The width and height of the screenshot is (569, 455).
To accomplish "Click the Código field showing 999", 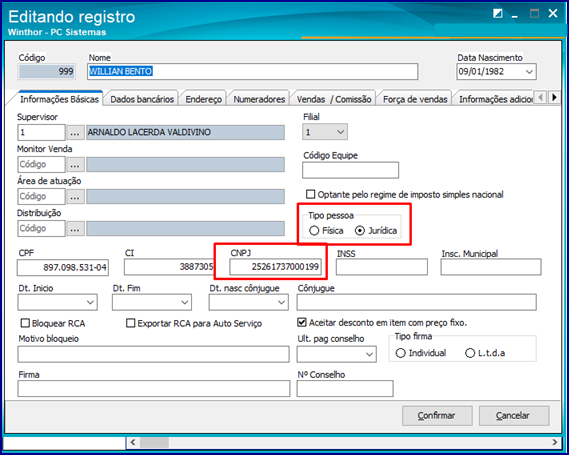I will coord(47,71).
